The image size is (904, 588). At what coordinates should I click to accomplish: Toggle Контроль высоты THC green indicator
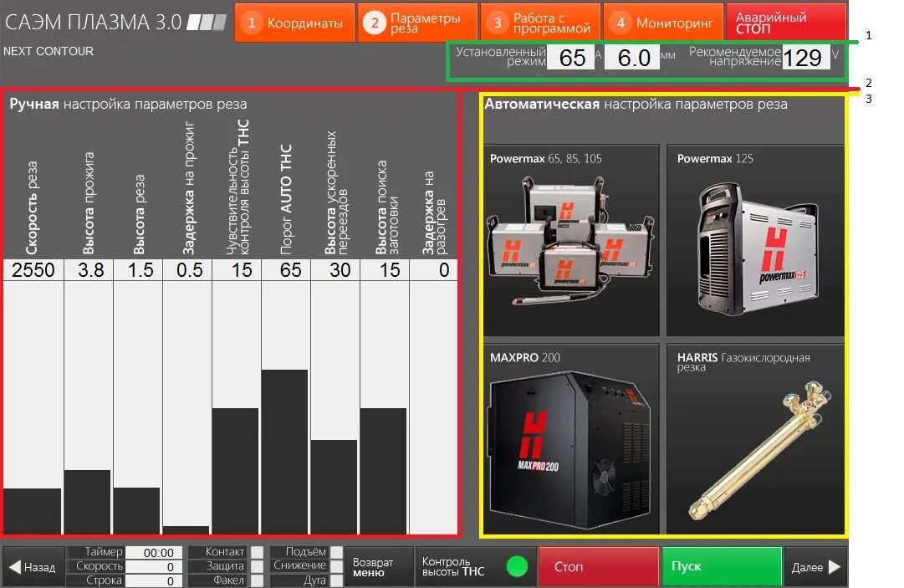tap(517, 566)
